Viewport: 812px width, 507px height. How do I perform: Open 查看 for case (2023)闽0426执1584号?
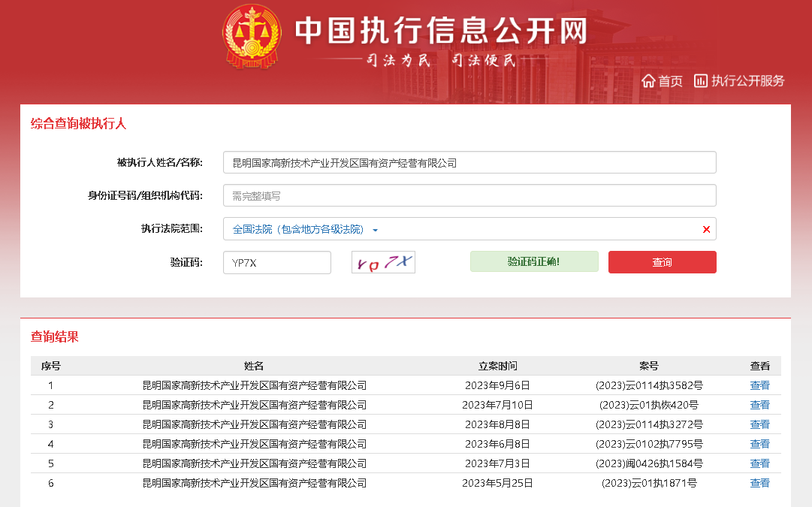click(x=759, y=463)
